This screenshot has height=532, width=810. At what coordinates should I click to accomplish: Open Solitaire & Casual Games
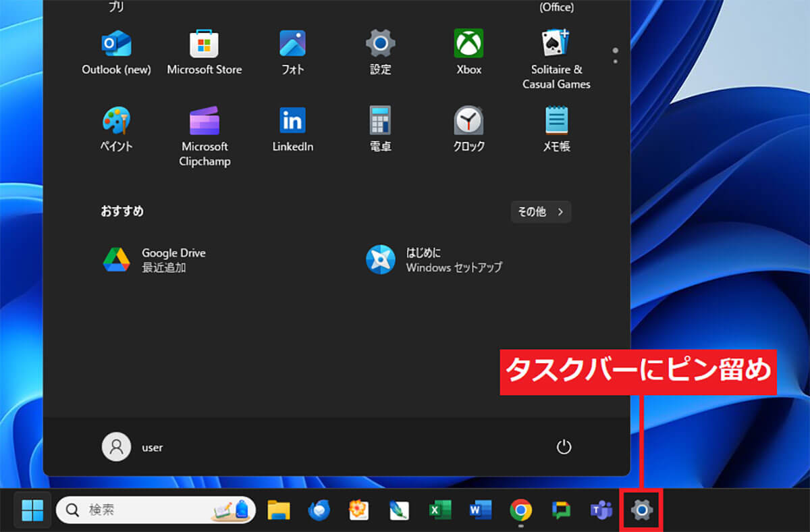click(556, 59)
